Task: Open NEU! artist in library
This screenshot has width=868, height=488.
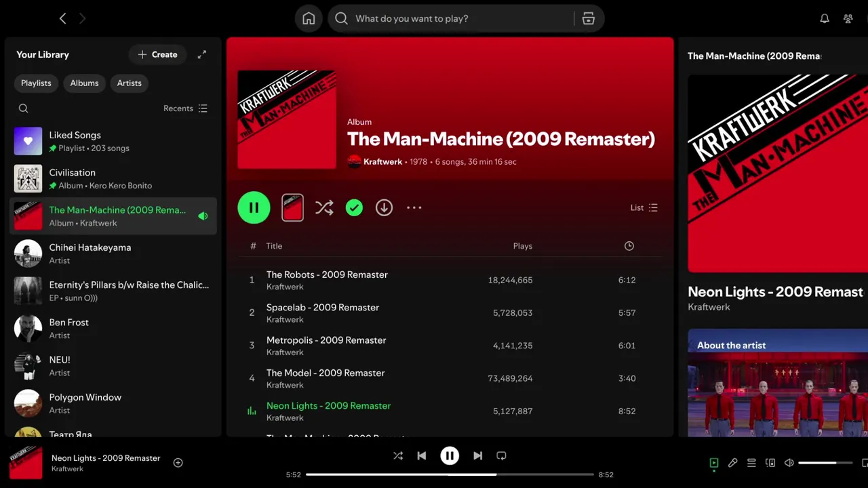Action: pyautogui.click(x=113, y=366)
